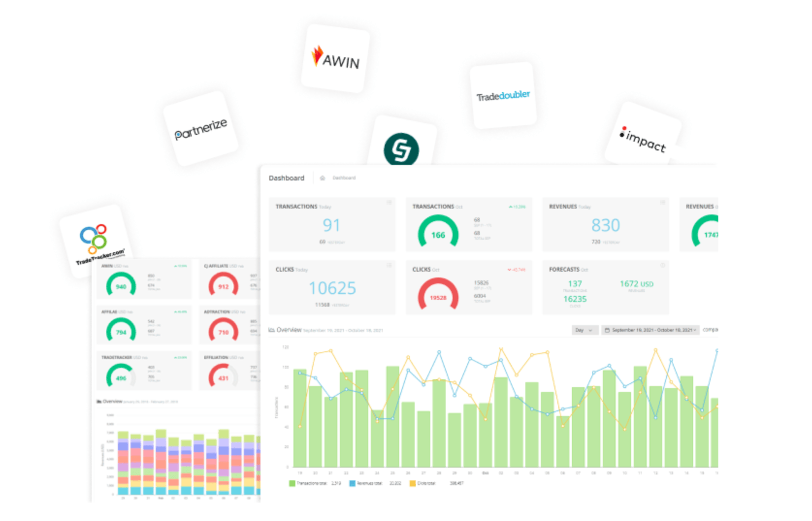Screen dimensions: 812x521
Task: Click the AWIN logo tile
Action: pos(335,58)
